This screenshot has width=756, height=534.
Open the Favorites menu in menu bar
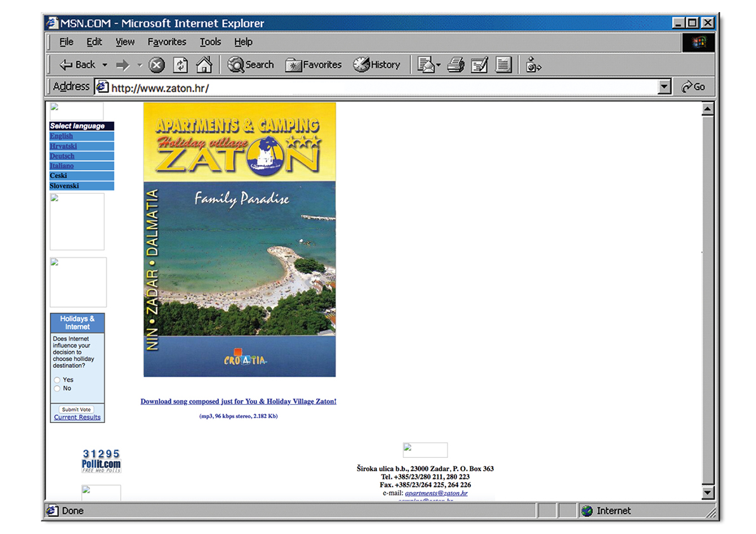[167, 42]
